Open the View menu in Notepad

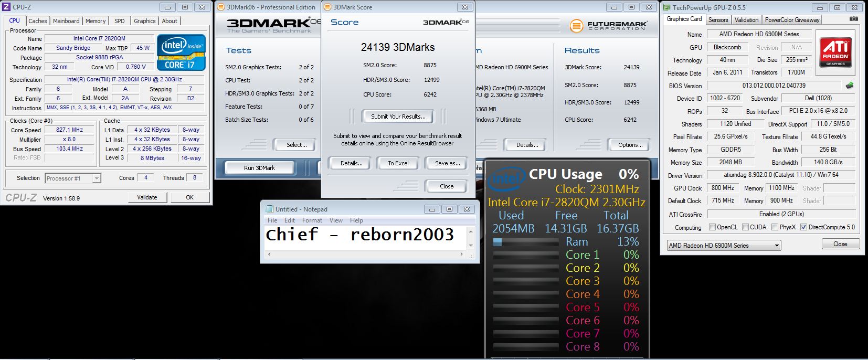click(336, 220)
